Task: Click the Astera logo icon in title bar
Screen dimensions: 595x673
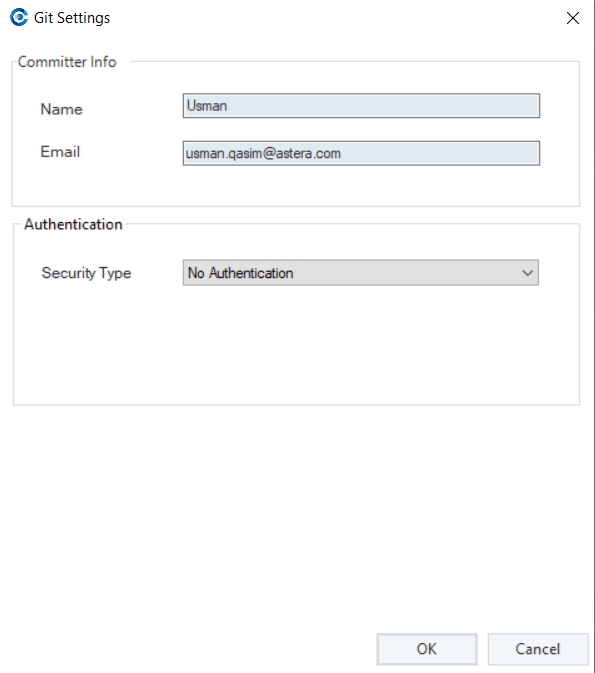Action: click(19, 18)
